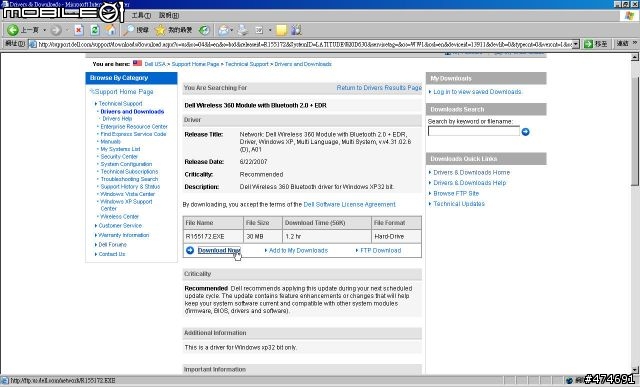Click Add to My Downloads link
Screen dimensions: 640x387
click(x=298, y=250)
